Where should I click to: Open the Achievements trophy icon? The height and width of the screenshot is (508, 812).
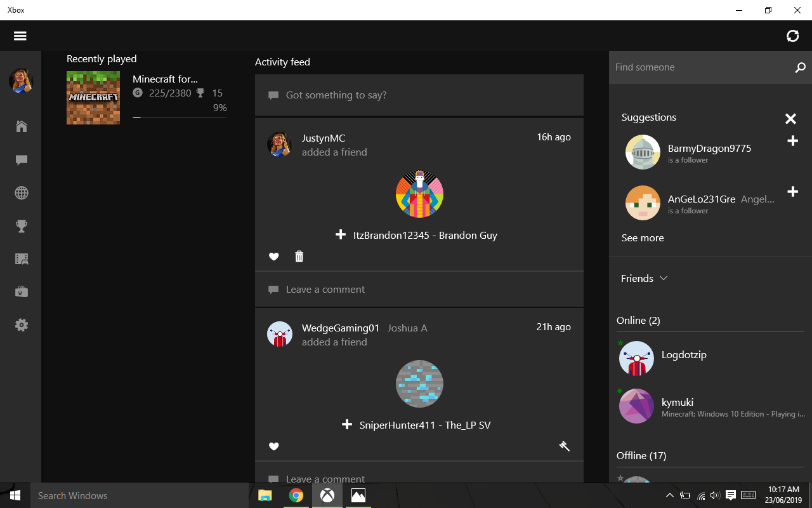[x=22, y=226]
